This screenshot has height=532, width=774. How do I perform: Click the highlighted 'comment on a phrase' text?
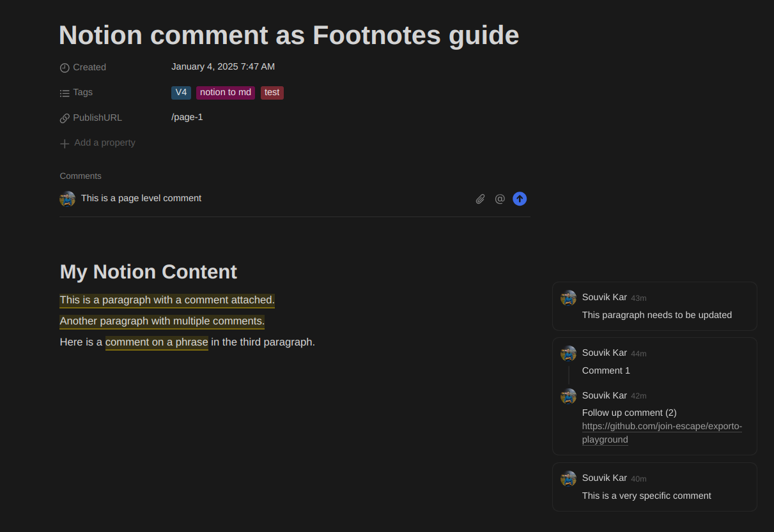click(157, 342)
